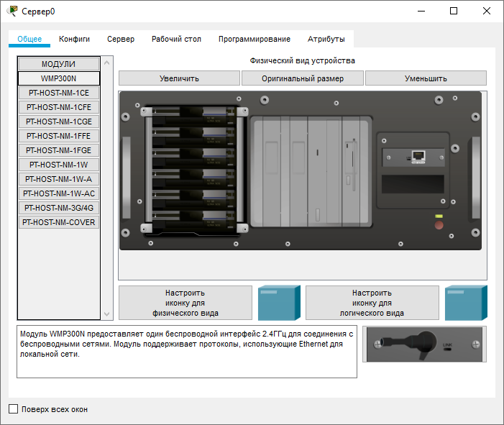
Task: Select the PT-HOST-NM-1W-A module
Action: click(59, 179)
